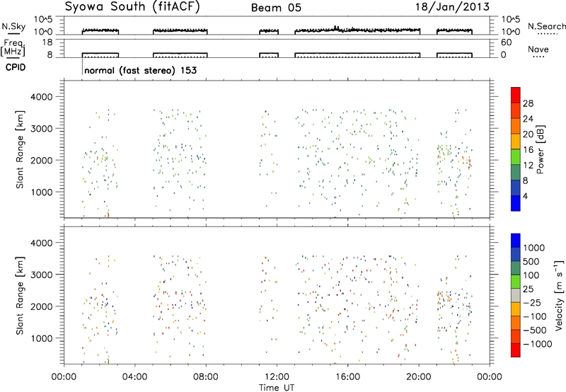Click the '04:00' time axis tick label
The height and width of the screenshot is (392, 566).
[x=134, y=376]
